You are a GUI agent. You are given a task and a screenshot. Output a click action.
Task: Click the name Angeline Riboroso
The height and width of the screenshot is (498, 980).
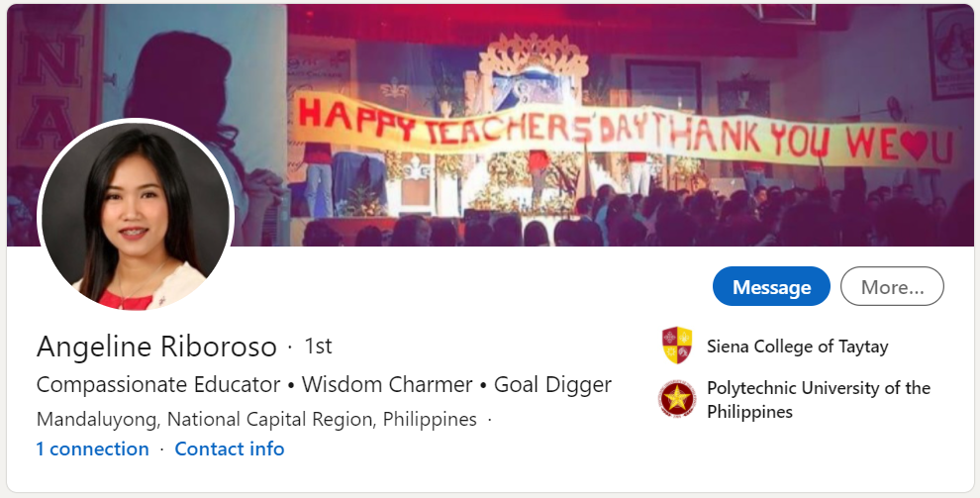click(x=156, y=347)
